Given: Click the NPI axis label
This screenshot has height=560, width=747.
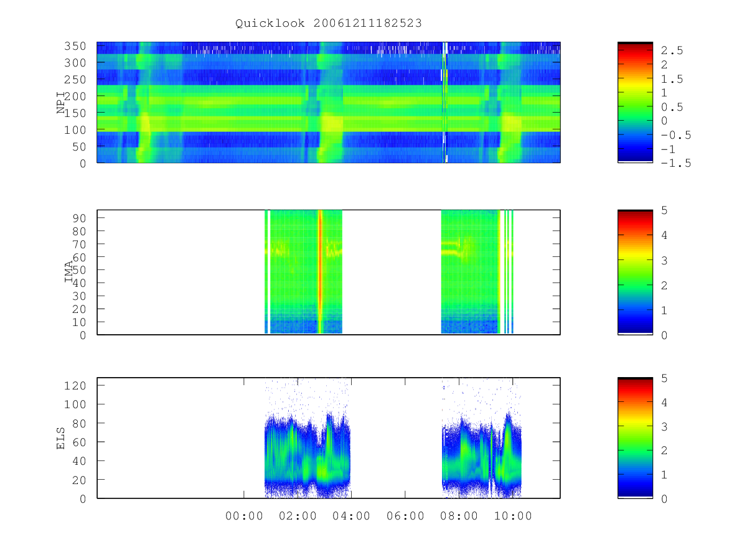Looking at the screenshot, I should point(61,103).
